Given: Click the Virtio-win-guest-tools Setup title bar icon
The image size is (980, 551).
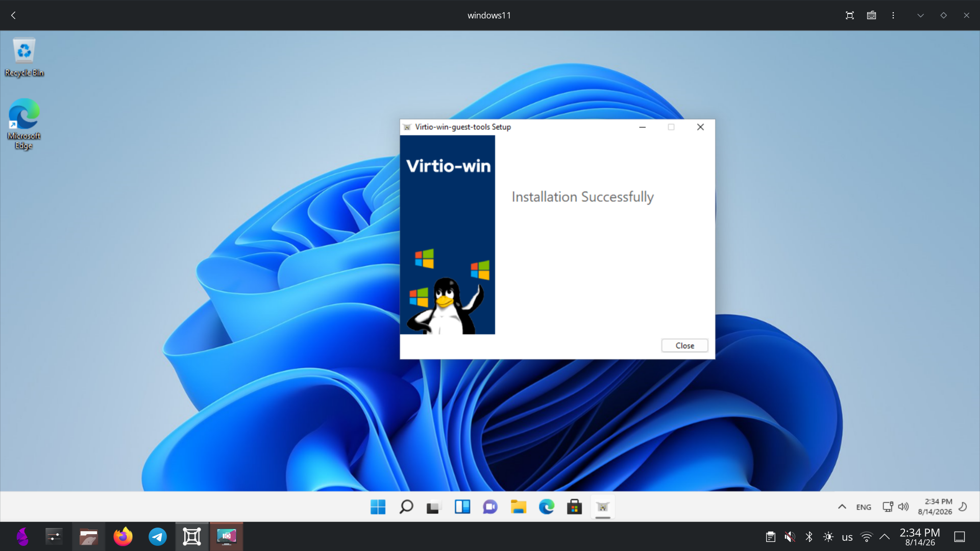Looking at the screenshot, I should [407, 127].
